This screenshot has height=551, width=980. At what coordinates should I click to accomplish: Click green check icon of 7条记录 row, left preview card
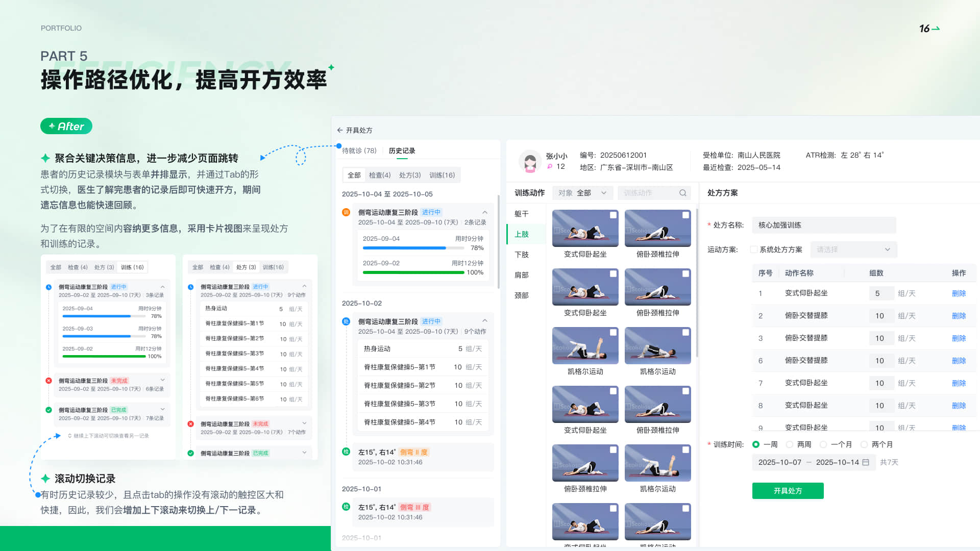(49, 410)
